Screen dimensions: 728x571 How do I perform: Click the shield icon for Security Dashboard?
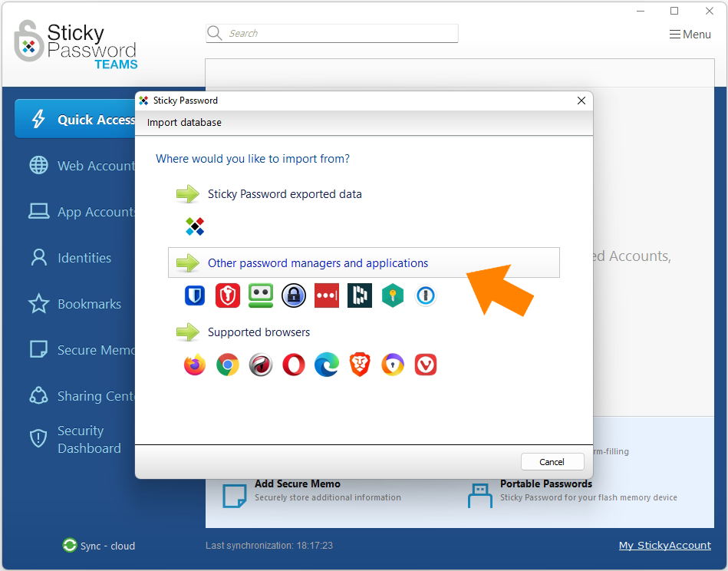pos(38,437)
